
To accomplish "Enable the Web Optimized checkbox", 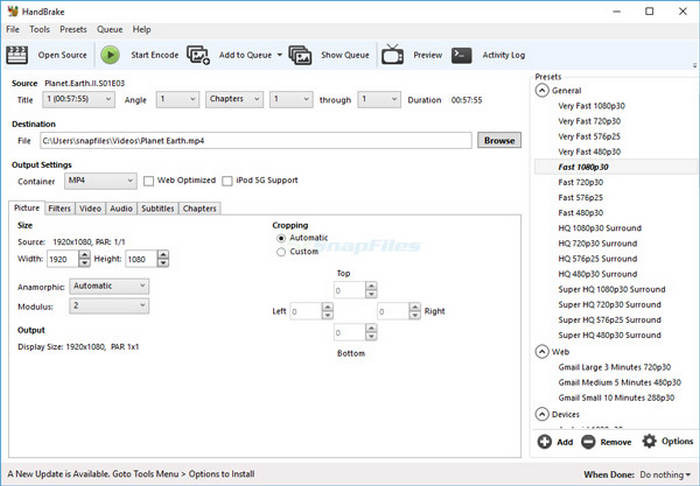I will (x=149, y=181).
